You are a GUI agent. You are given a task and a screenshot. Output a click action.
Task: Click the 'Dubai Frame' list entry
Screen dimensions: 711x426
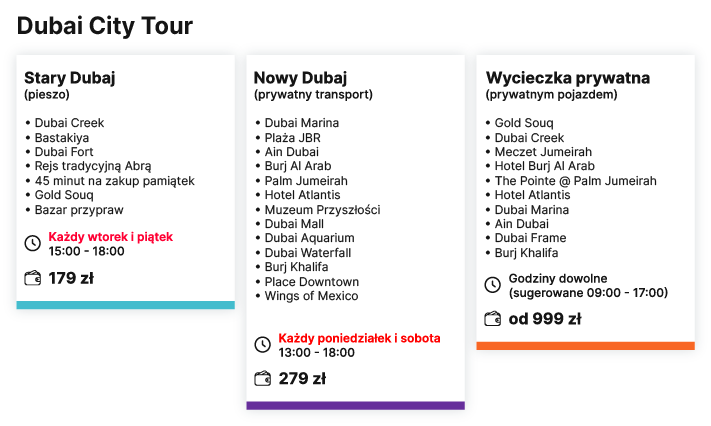click(531, 238)
